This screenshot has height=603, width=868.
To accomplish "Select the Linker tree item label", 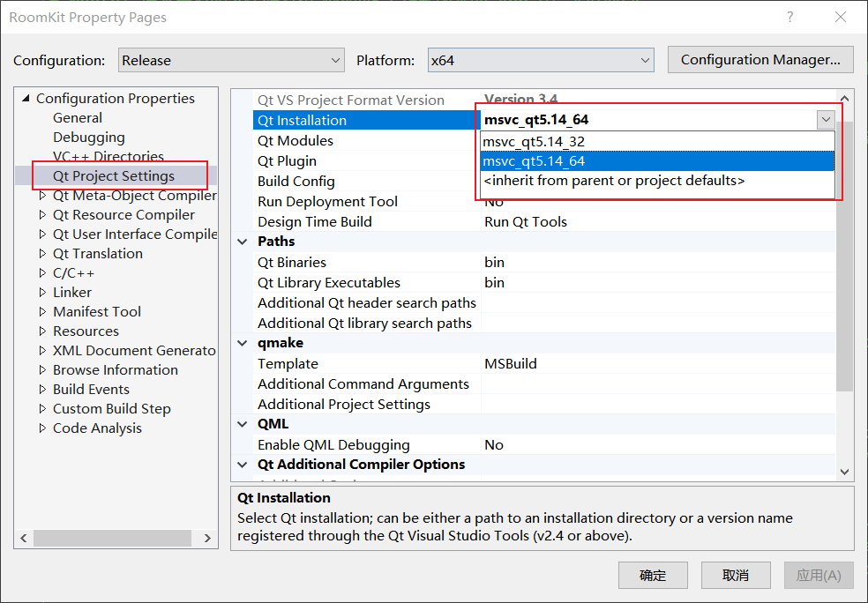I will pos(72,292).
